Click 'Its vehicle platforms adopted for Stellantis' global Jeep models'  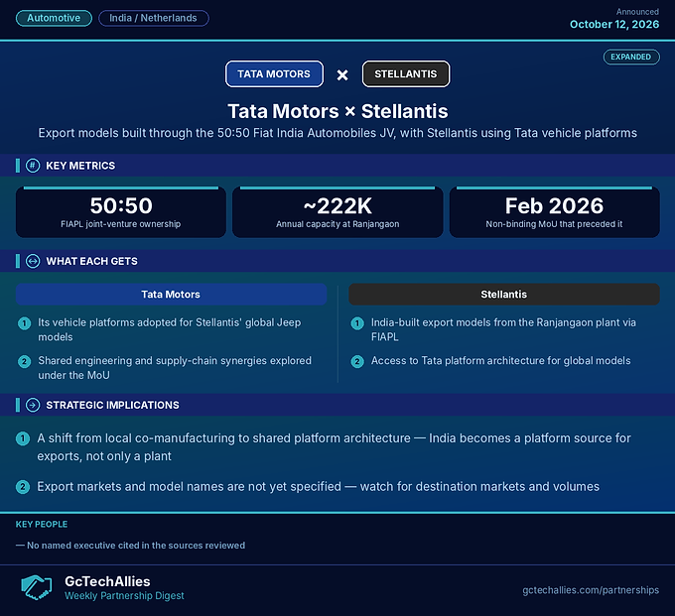point(169,329)
